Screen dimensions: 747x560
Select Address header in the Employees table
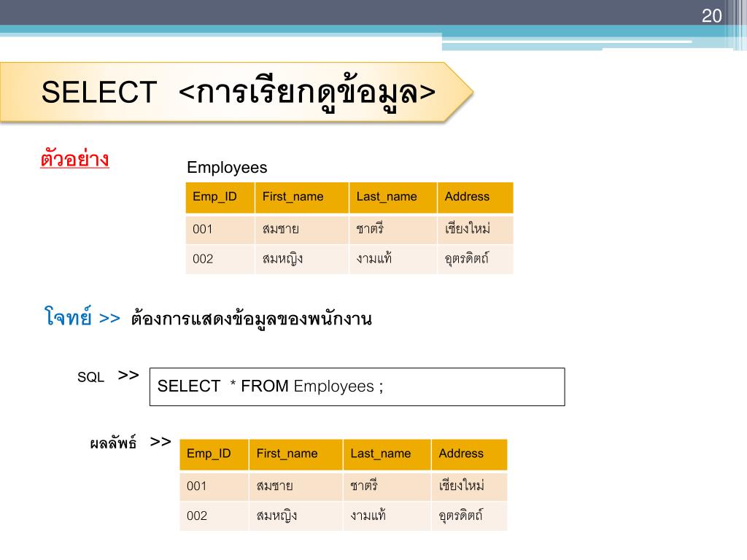tap(476, 197)
